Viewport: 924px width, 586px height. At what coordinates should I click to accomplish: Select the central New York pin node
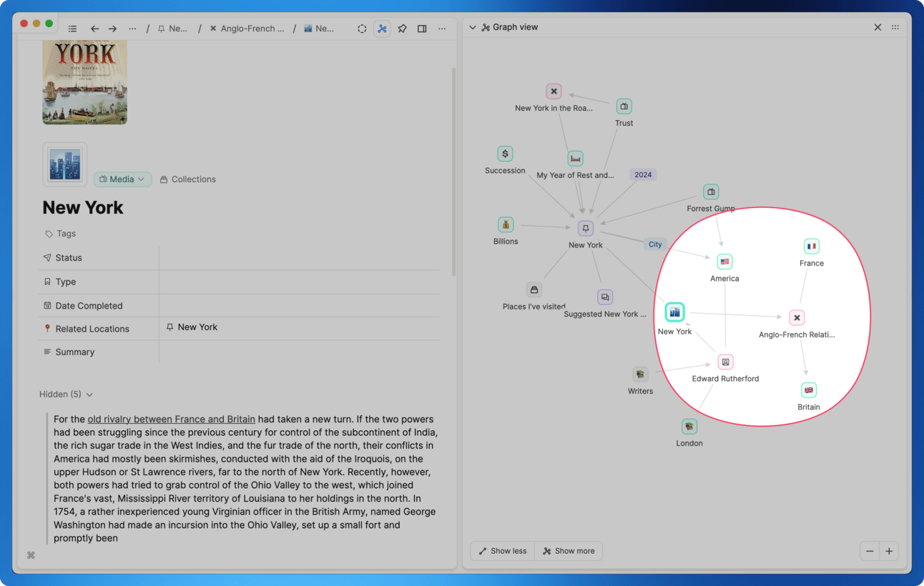(x=586, y=229)
